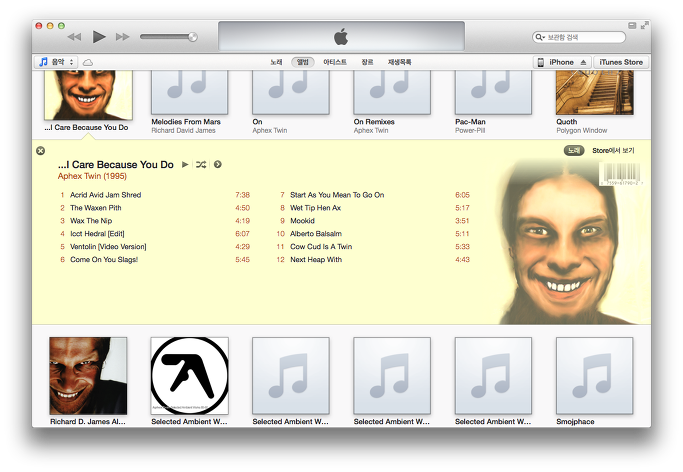Open the 장르 (Genres) tab

pos(367,62)
